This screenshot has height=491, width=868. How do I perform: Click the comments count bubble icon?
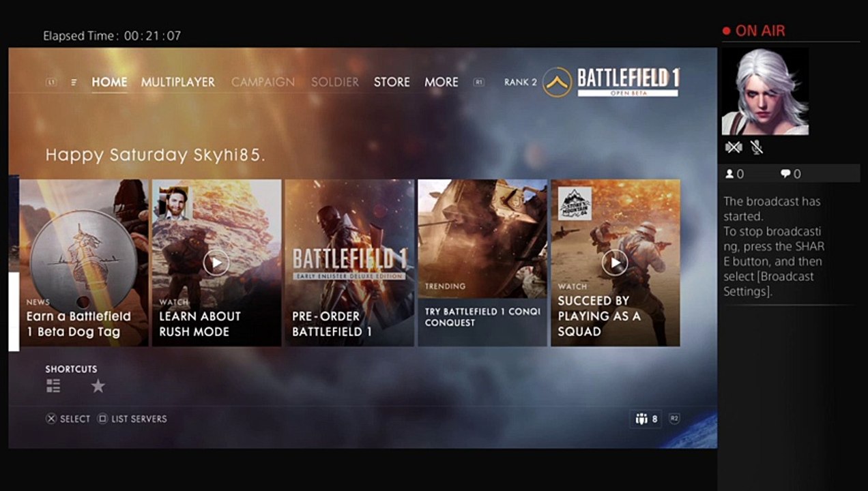pos(785,174)
